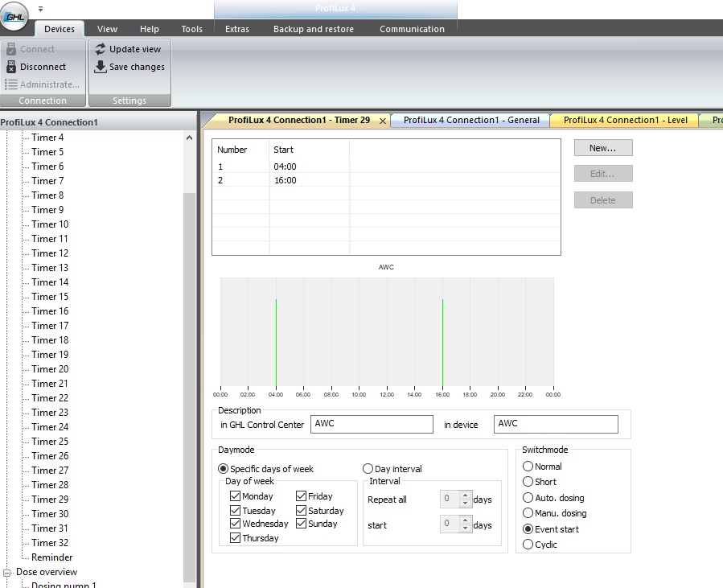Click the Start column header
The image size is (723, 588).
[x=309, y=150]
